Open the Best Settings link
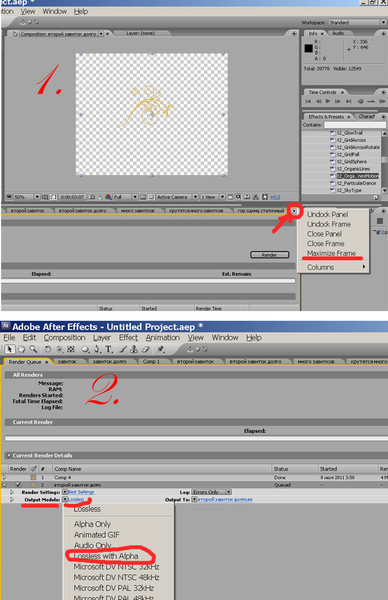 coord(81,492)
